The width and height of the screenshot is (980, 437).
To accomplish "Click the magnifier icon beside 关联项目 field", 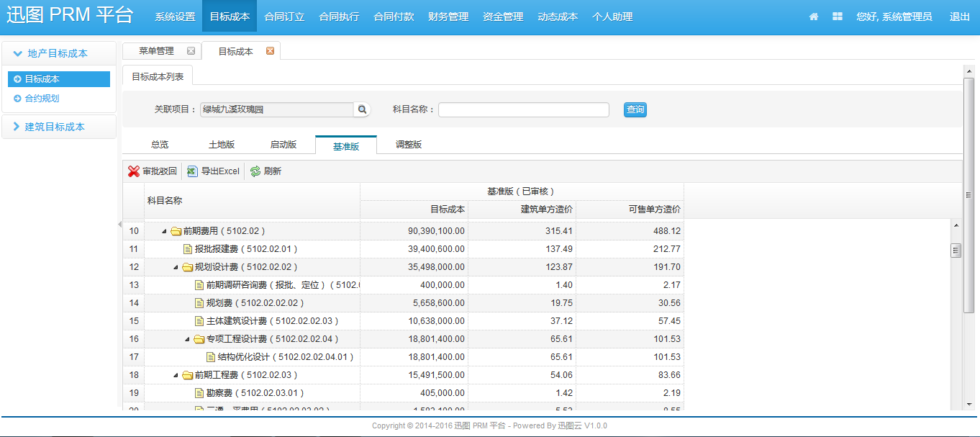I will point(363,109).
